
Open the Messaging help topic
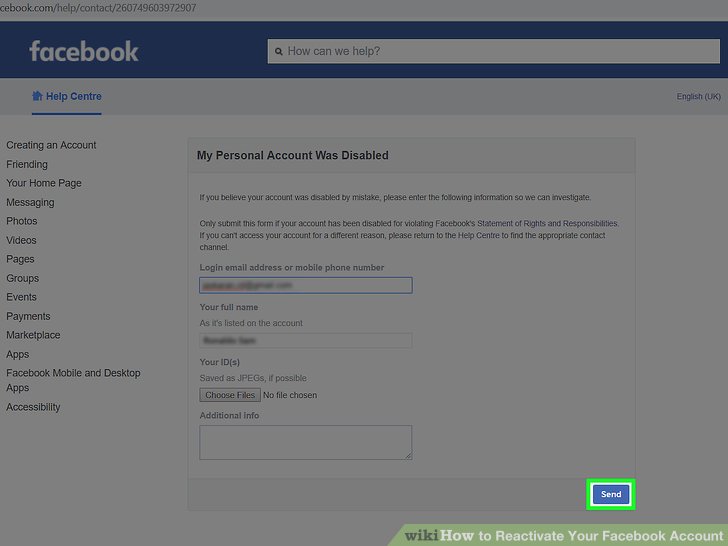[x=30, y=202]
